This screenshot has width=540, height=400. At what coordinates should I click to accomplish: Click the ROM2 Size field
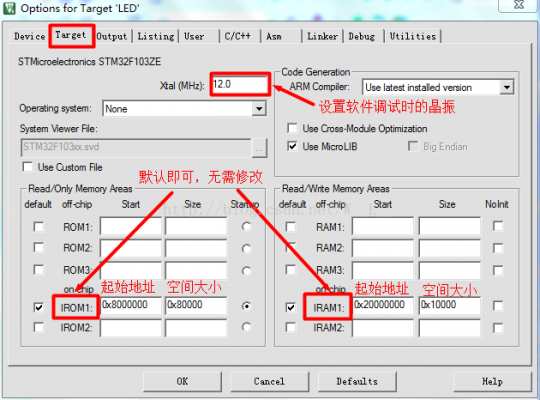[196, 248]
